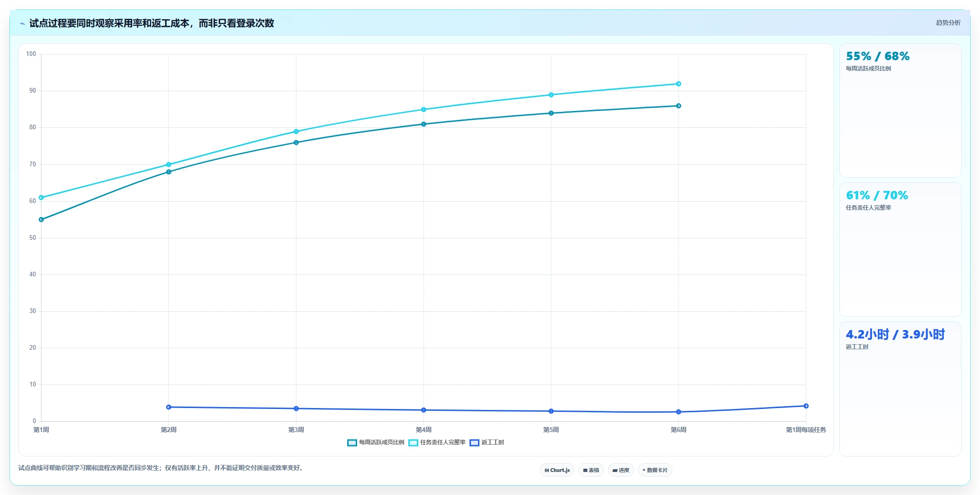Toggle the 任务责任人完整率 legend swatch
Viewport: 980px width, 495px height.
pos(413,442)
